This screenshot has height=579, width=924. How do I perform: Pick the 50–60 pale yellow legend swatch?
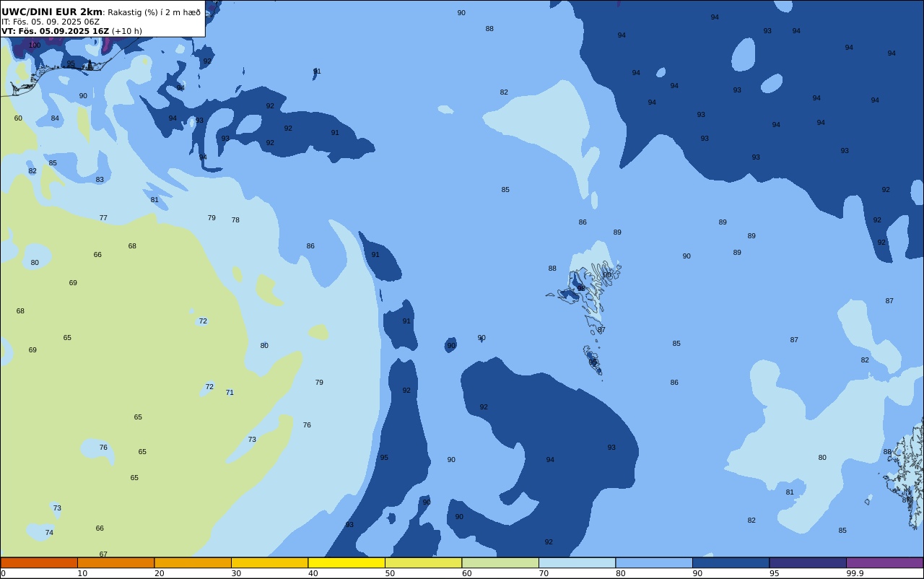(423, 562)
